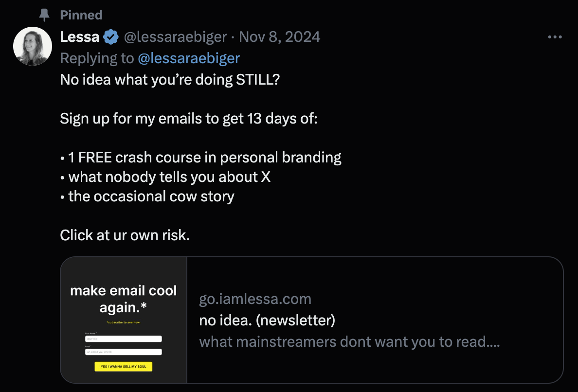Open the three-dot more options menu
The height and width of the screenshot is (392, 578).
[x=555, y=37]
